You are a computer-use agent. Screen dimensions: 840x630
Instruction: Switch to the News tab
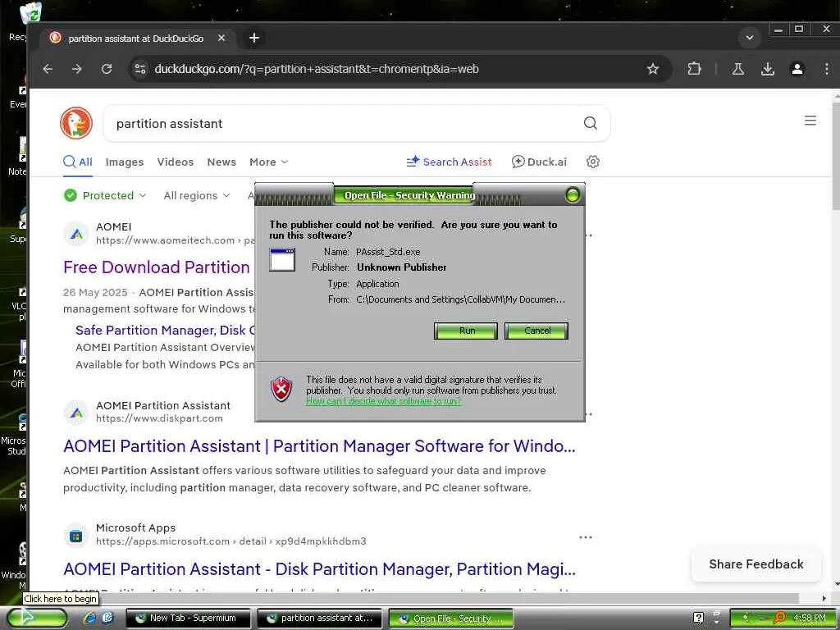point(221,162)
